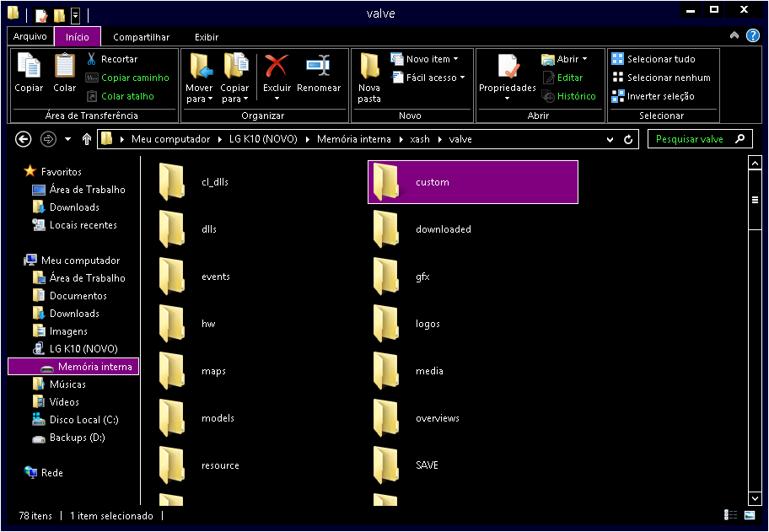Click Selecionar nenhum
The height and width of the screenshot is (532, 769).
[660, 78]
